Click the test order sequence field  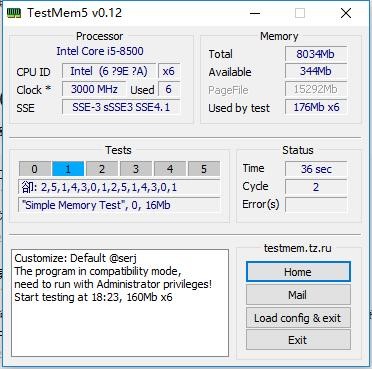click(x=119, y=187)
